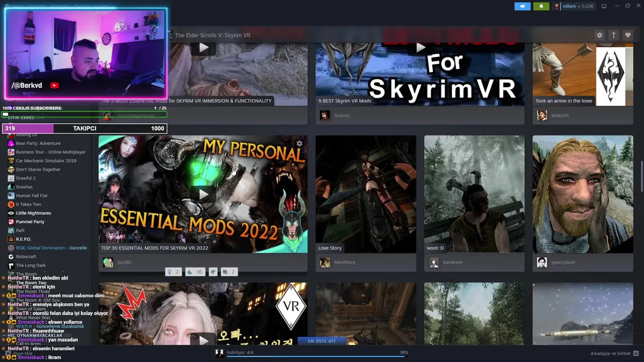Image resolution: width=644 pixels, height=362 pixels.
Task: Select Raft in library list
Action: 20,230
